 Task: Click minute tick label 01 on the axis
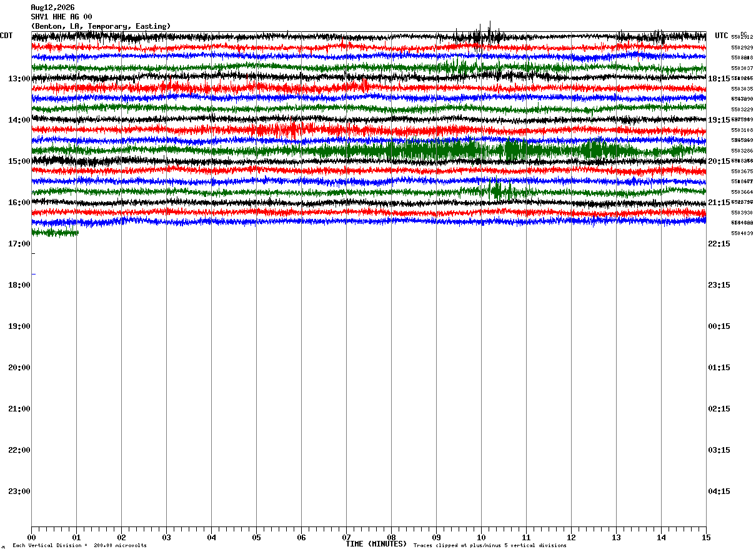(x=76, y=537)
